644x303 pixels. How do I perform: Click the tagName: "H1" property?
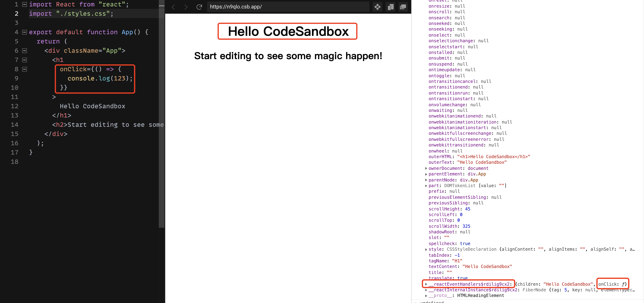[x=445, y=261]
